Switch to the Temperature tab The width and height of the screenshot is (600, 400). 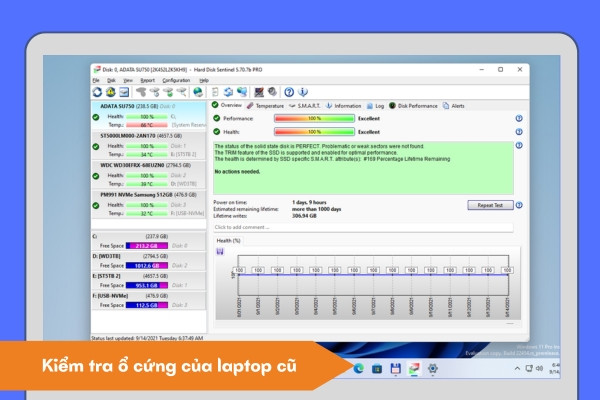pyautogui.click(x=265, y=106)
